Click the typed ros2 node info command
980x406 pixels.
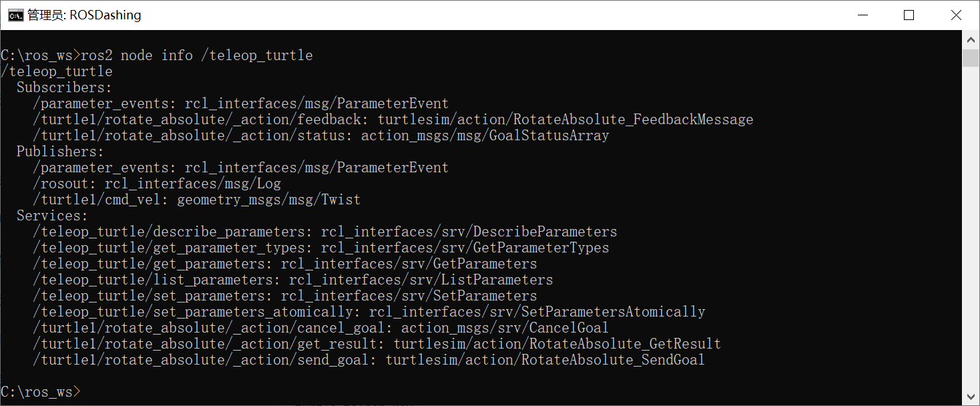(196, 55)
